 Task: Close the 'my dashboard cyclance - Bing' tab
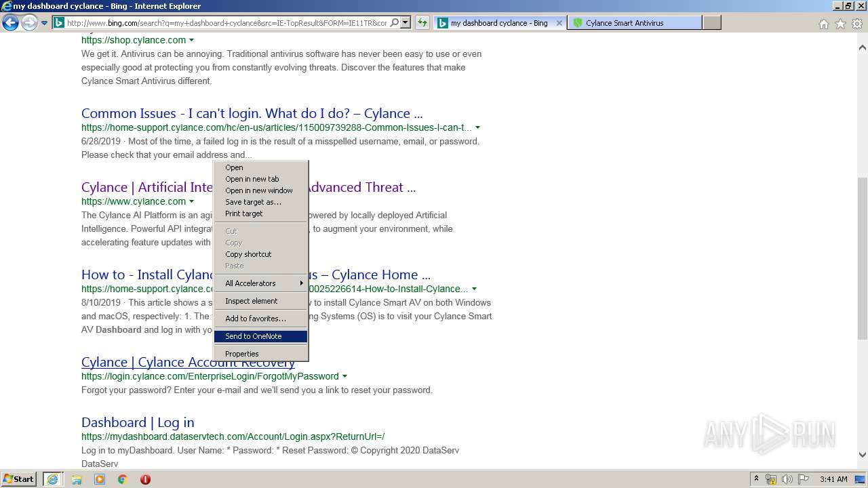click(x=559, y=23)
